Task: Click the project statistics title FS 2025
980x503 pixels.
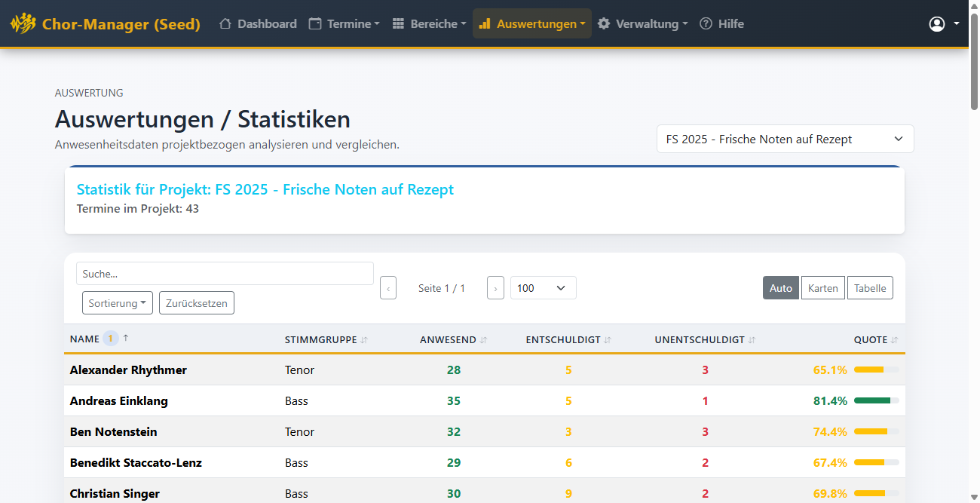Action: [265, 189]
